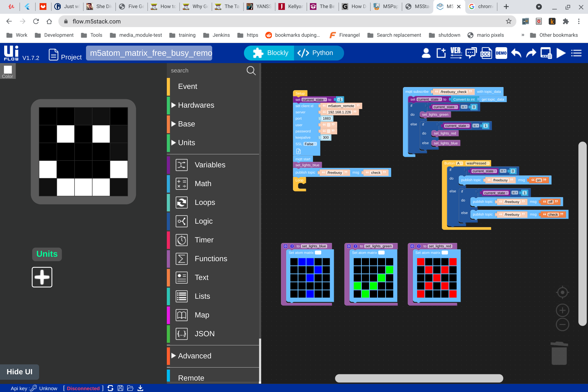Toggle the top-left pixel of simulator matrix

48,116
